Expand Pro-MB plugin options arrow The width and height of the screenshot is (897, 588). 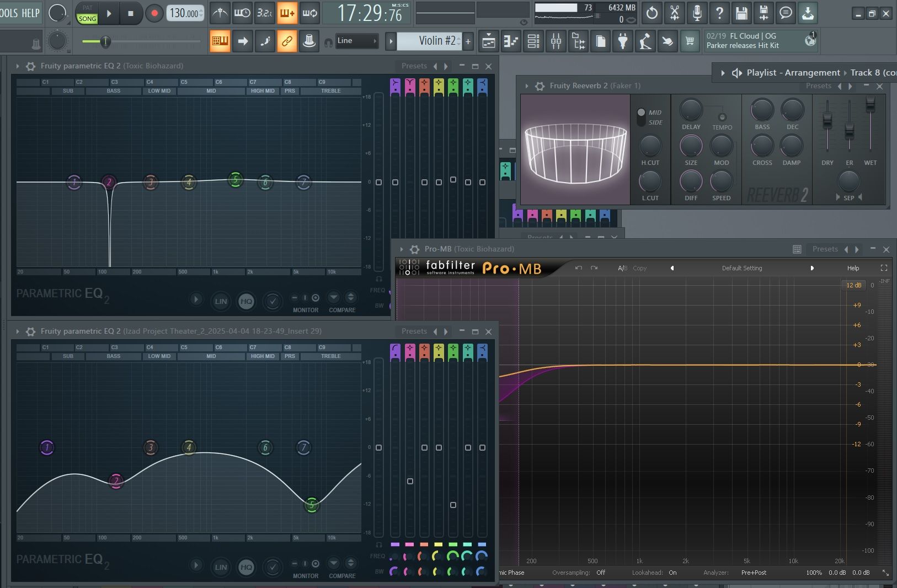point(402,249)
